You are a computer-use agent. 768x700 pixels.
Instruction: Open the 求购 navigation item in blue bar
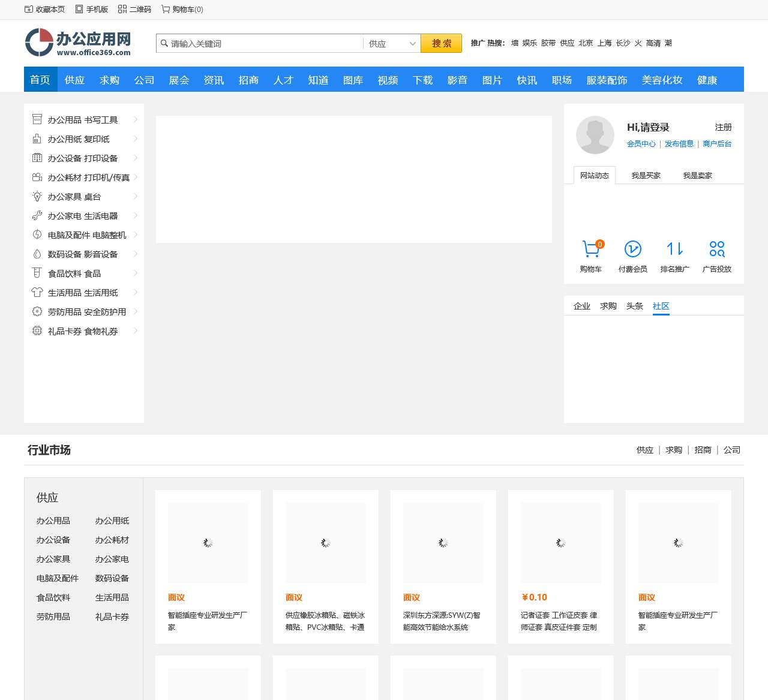[x=110, y=80]
